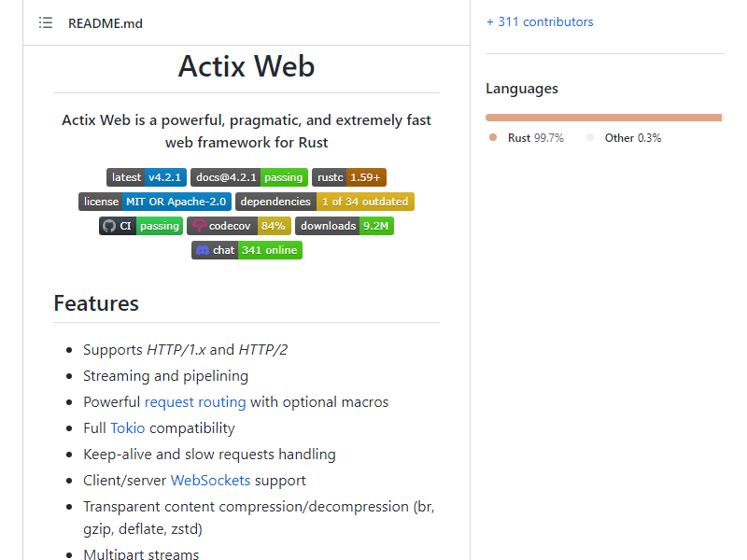
Task: Select the Rust 99.7% language entry
Action: coord(527,138)
